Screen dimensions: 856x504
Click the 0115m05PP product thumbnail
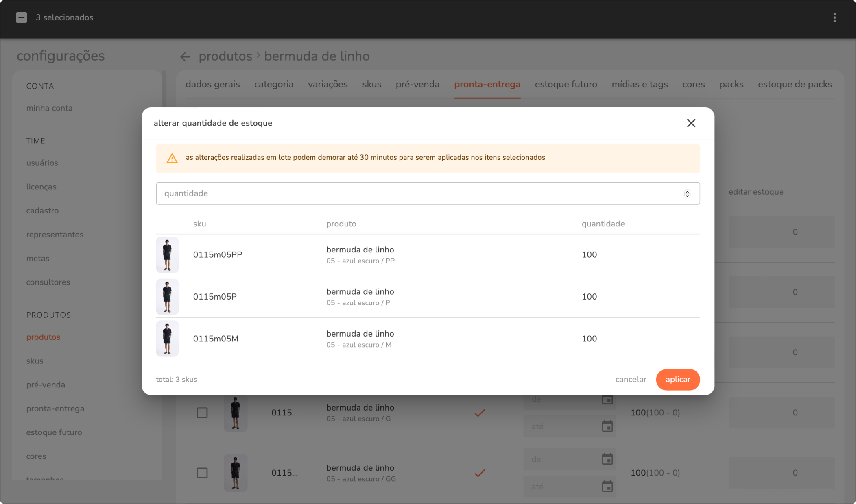pyautogui.click(x=167, y=255)
